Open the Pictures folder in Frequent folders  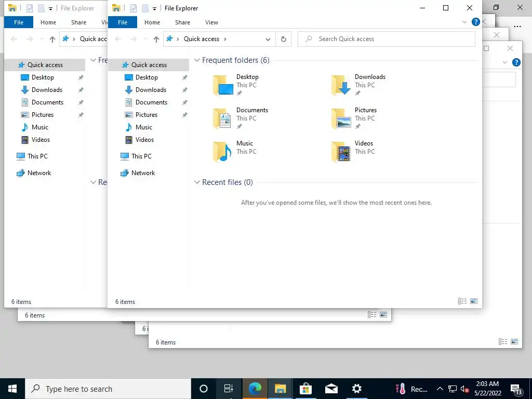pyautogui.click(x=354, y=118)
